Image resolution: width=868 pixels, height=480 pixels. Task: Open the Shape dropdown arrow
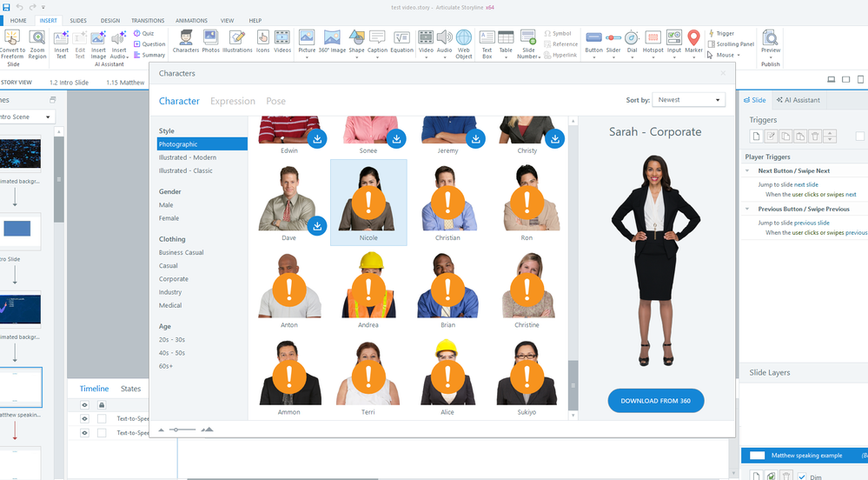coord(356,57)
